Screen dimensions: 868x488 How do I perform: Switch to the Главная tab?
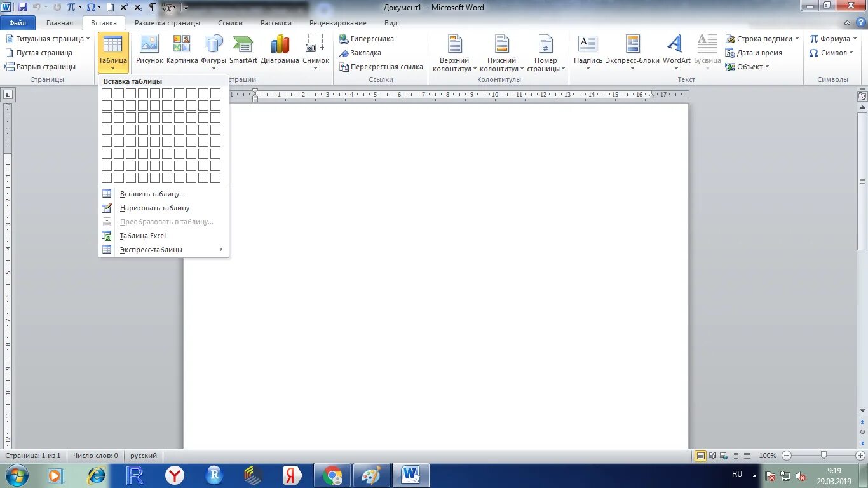[x=60, y=23]
